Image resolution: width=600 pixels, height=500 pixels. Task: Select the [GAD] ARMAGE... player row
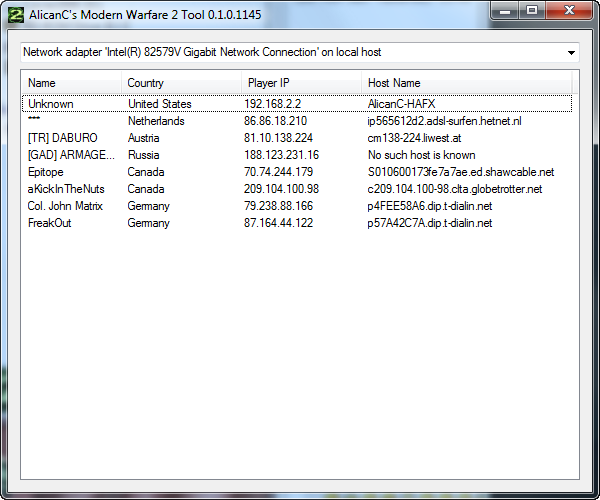[71, 155]
